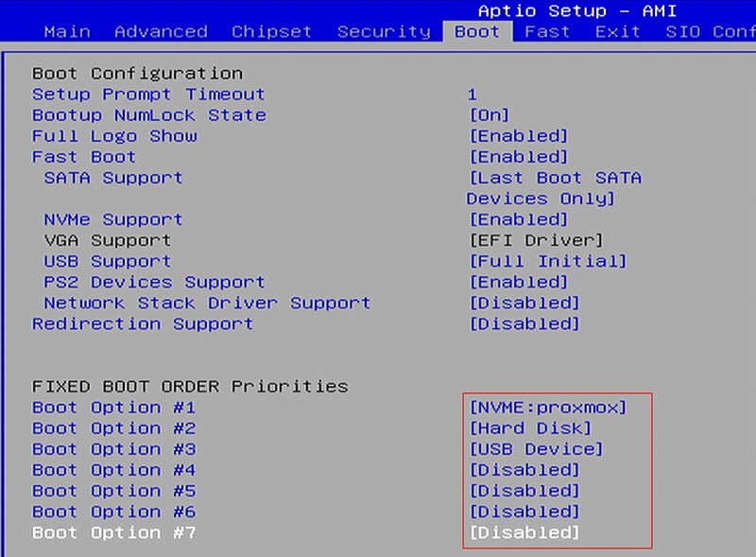Select Network Stack Driver Support label

coord(207,304)
